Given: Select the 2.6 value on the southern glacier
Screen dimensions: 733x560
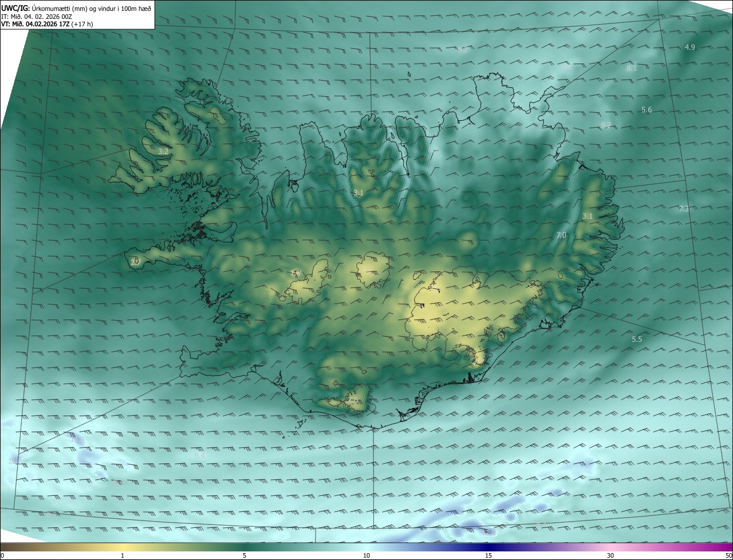Looking at the screenshot, I should [x=353, y=400].
